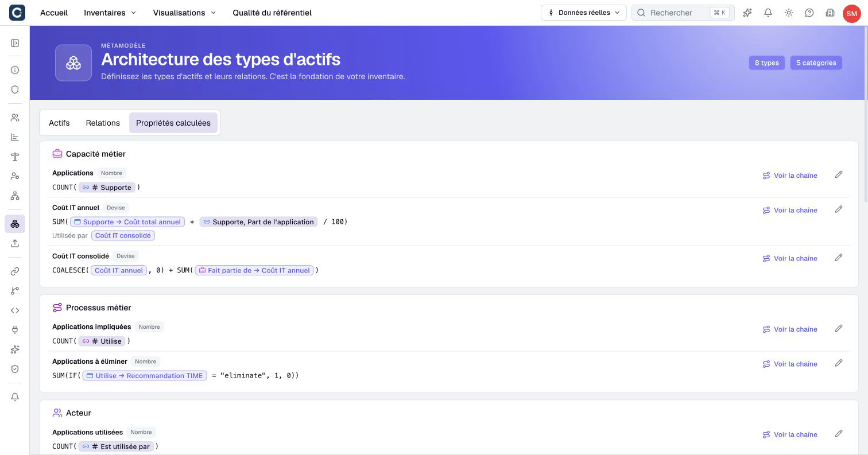Click the Acteur section heading
Screen dimensions: 868x455
78,413
